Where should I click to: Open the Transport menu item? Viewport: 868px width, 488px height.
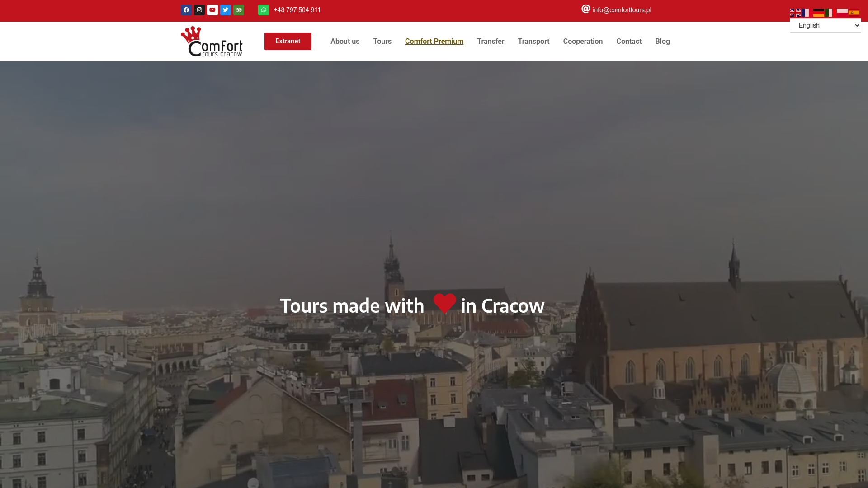[x=533, y=41]
